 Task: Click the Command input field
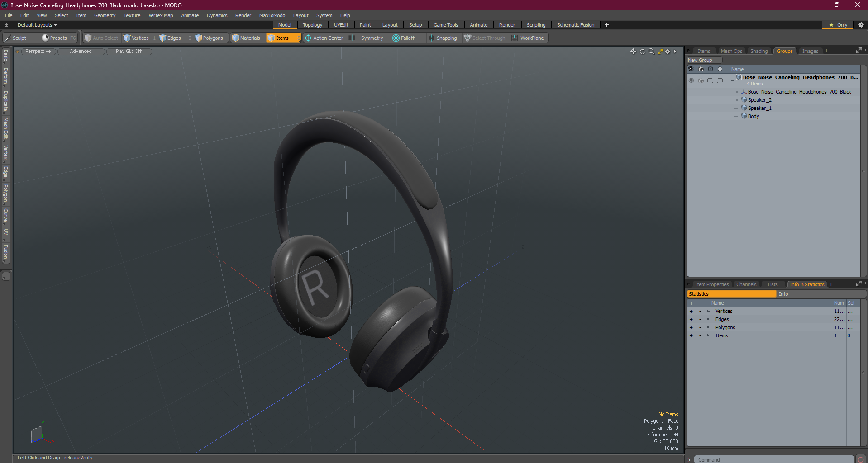tap(773, 459)
